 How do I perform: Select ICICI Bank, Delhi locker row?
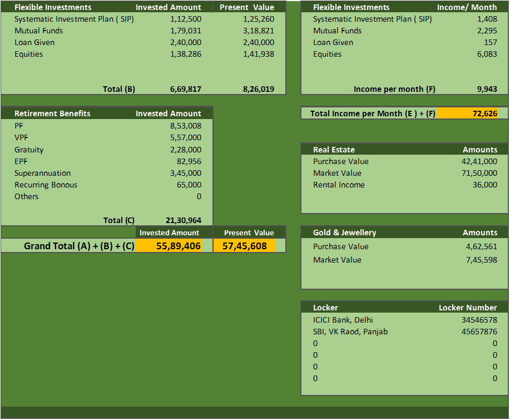[404, 320]
